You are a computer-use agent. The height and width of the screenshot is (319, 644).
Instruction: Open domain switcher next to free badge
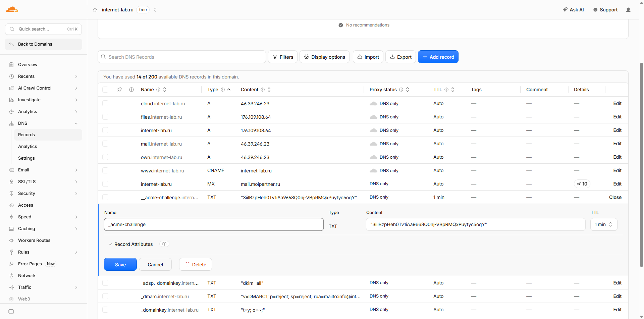(x=155, y=10)
